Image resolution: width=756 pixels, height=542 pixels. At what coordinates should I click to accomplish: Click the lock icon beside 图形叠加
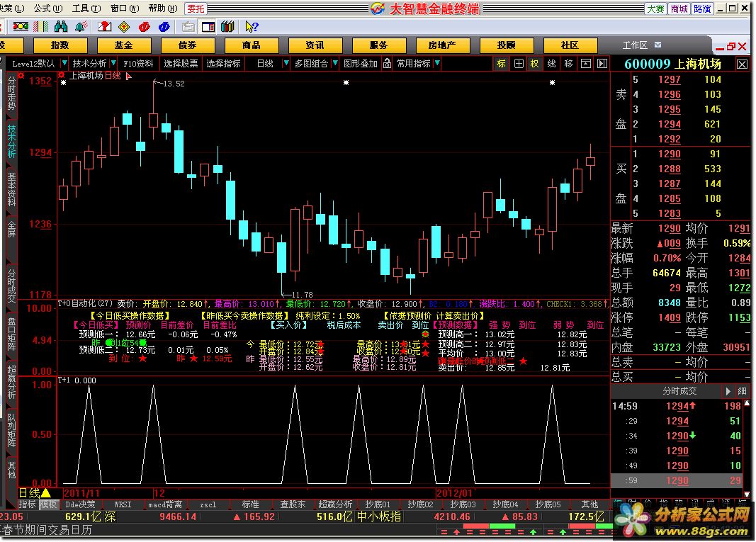click(387, 63)
